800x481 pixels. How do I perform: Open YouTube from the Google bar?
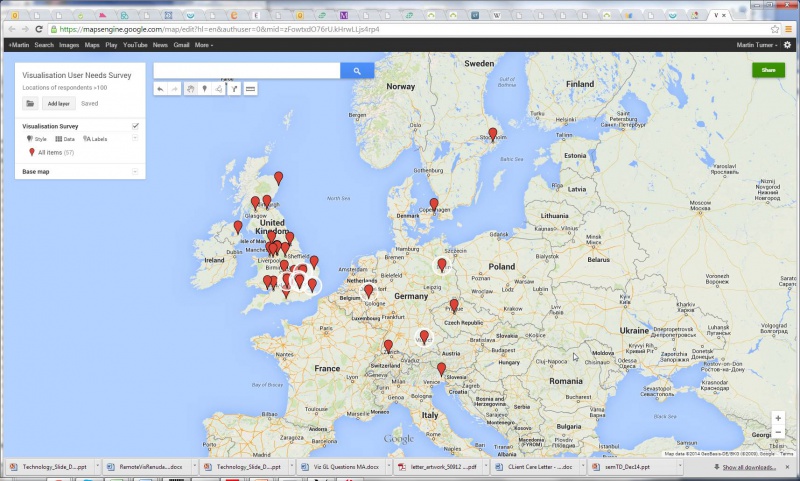coord(135,45)
